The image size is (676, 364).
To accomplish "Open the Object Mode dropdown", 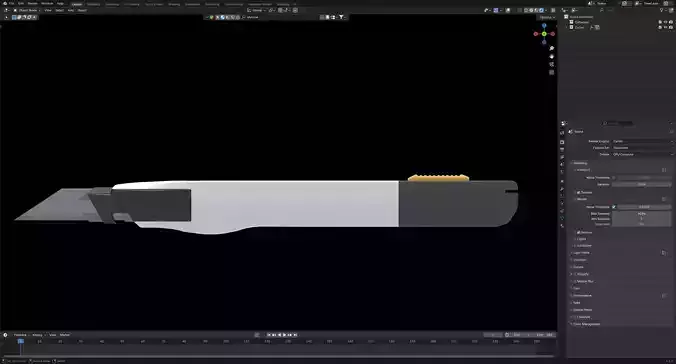I will (27, 10).
